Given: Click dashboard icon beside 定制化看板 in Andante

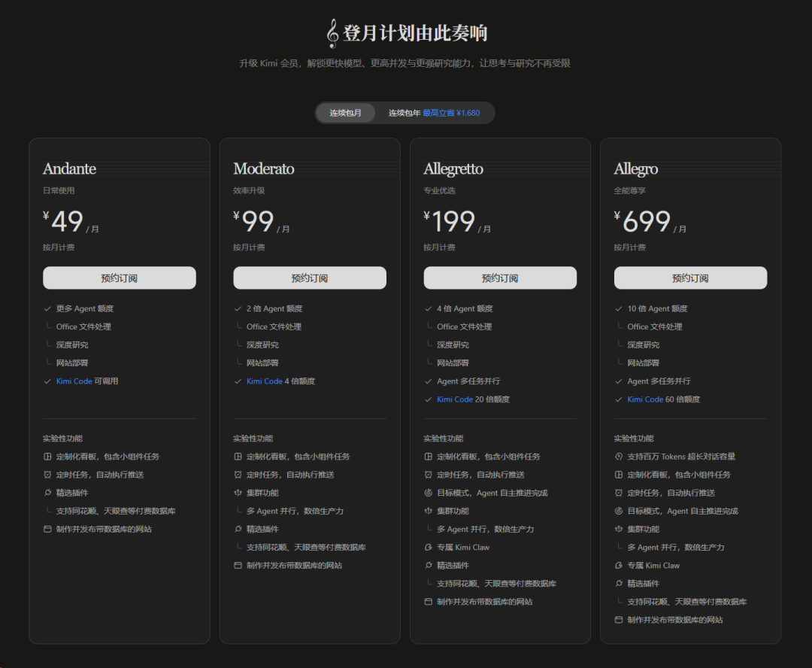Looking at the screenshot, I should [47, 457].
